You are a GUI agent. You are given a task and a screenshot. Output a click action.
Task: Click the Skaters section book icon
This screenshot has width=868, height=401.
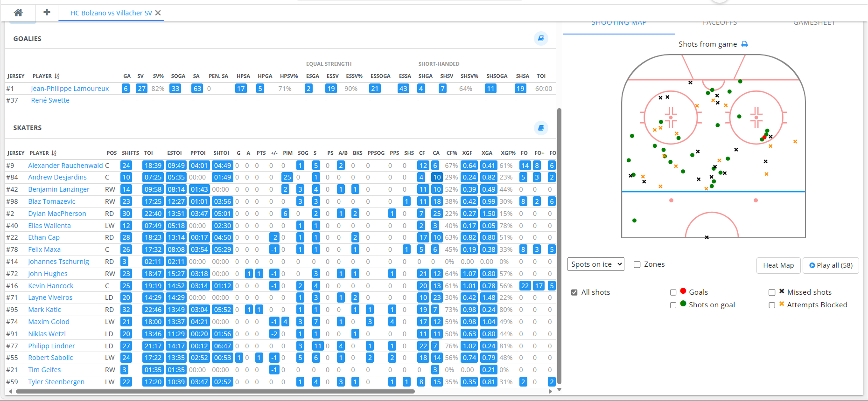541,128
